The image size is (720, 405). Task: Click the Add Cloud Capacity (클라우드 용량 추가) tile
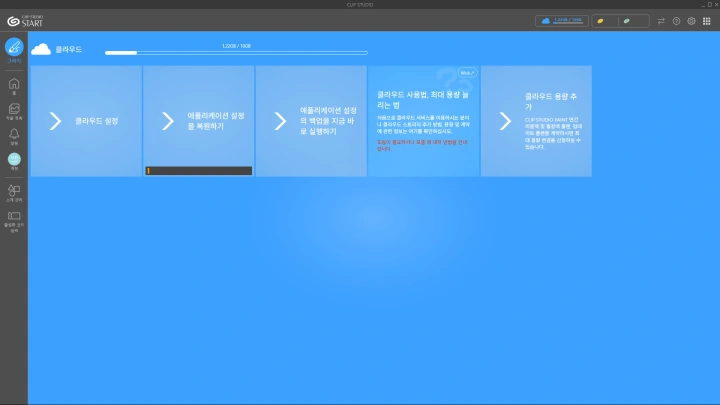[536, 121]
